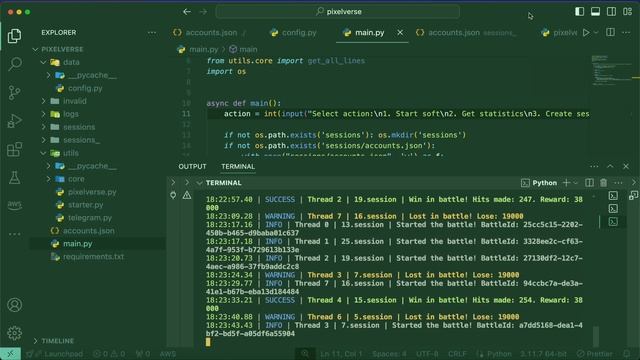Image resolution: width=640 pixels, height=360 pixels.
Task: Switch to the config.py tab
Action: (x=299, y=33)
